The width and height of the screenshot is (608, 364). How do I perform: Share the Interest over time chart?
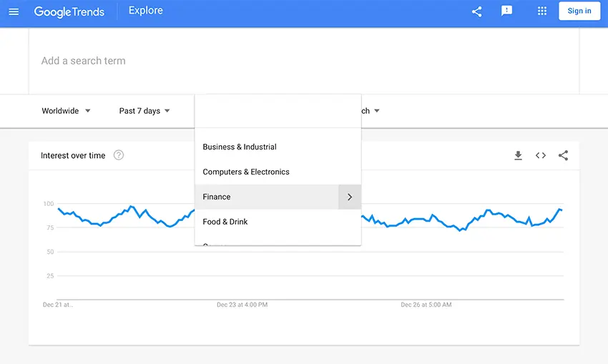tap(563, 155)
